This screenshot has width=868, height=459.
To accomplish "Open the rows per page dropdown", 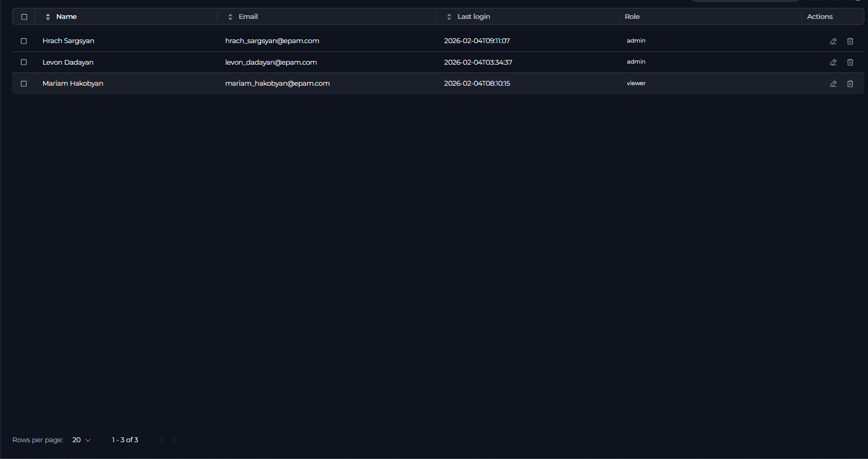I will [x=81, y=440].
